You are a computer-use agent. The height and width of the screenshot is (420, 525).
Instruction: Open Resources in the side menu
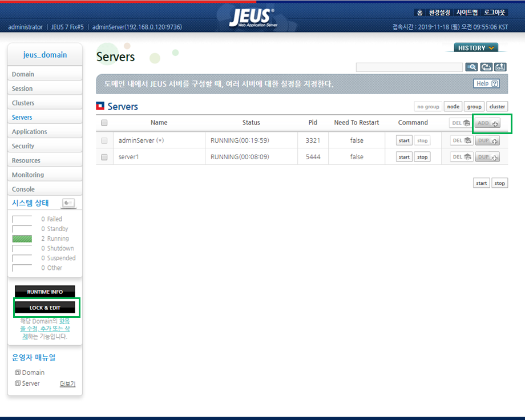(45, 160)
